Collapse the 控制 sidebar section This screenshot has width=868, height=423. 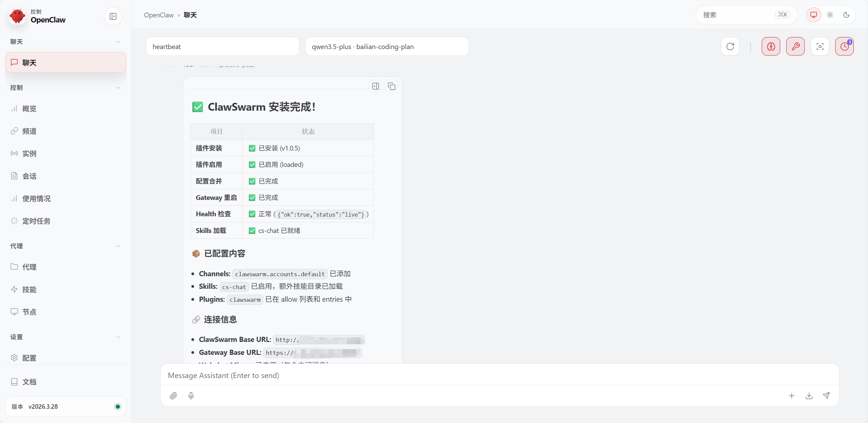click(118, 88)
